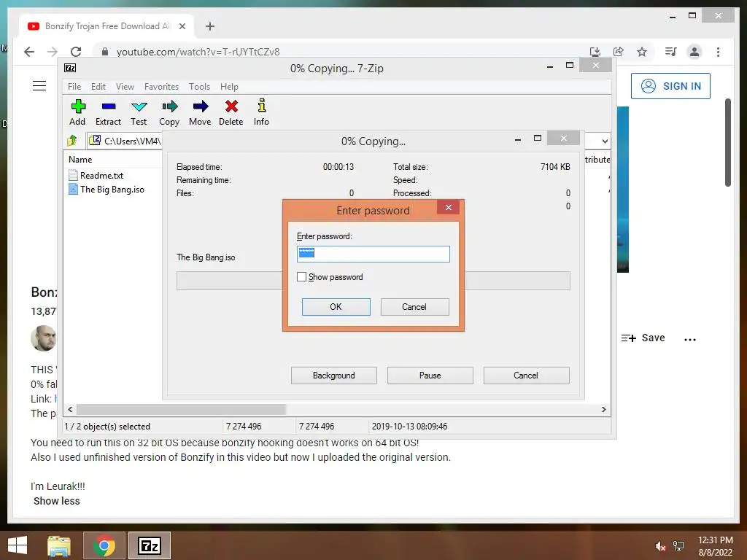
Task: Click the Chrome address bar URL
Action: pos(198,52)
